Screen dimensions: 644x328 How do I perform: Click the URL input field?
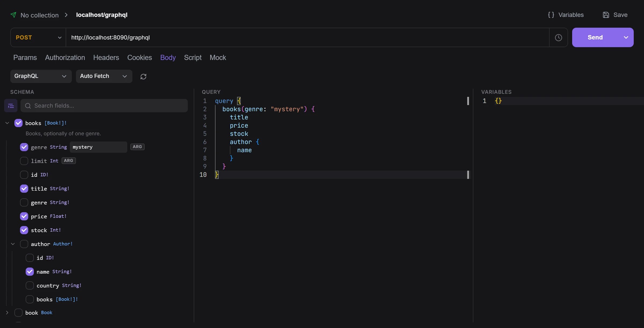tap(308, 38)
